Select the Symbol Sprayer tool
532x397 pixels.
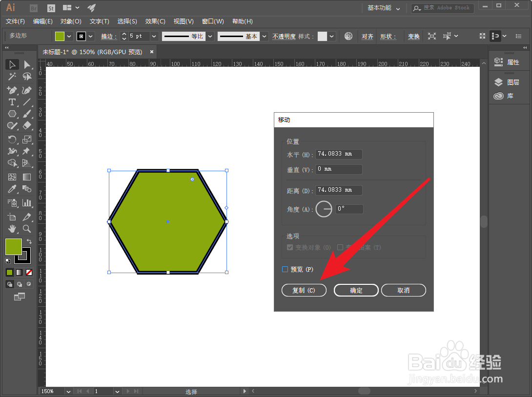point(12,203)
